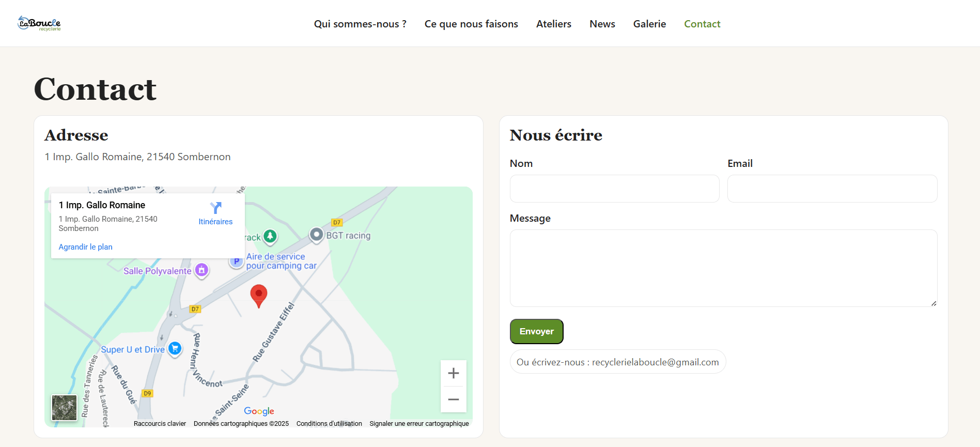Screen dimensions: 980x447
Task: Click the Agrandir le plan link
Action: pos(85,247)
